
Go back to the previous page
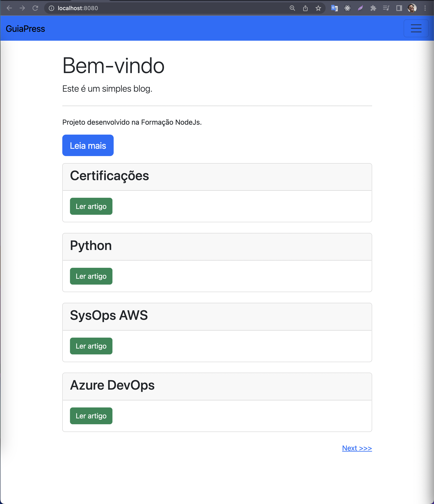[x=9, y=8]
